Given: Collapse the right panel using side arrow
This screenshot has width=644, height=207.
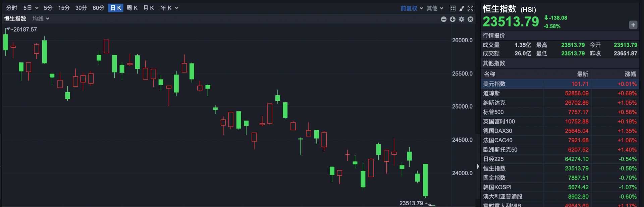Looking at the screenshot, I should [478, 166].
